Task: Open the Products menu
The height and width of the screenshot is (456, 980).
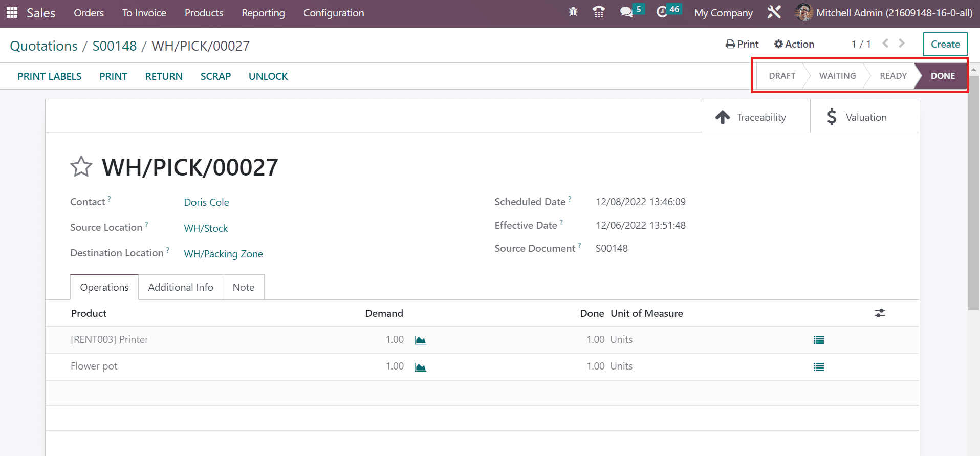Action: 204,13
